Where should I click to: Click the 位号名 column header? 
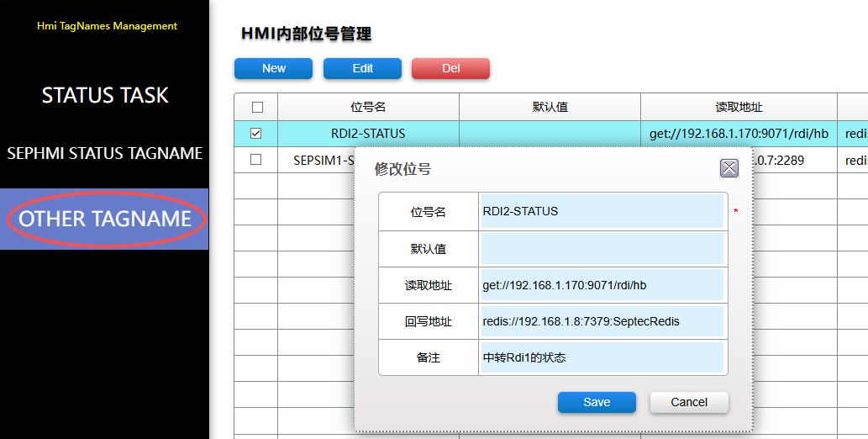coord(368,107)
